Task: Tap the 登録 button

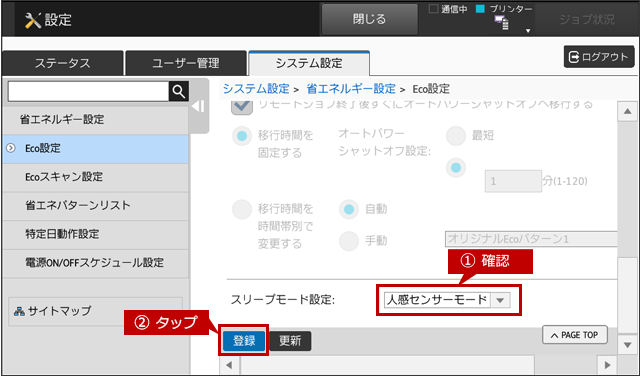Action: point(244,340)
